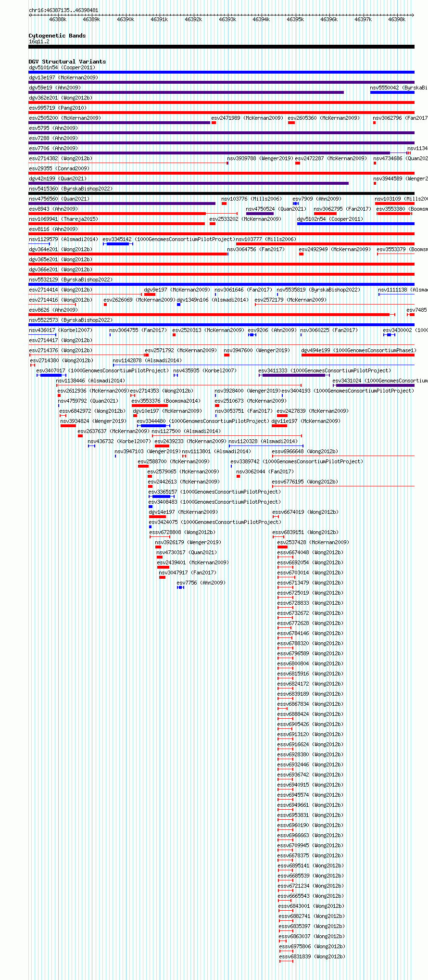Click nsv3064756 (Fan2017) label
428x980 pixels.
pyautogui.click(x=256, y=250)
